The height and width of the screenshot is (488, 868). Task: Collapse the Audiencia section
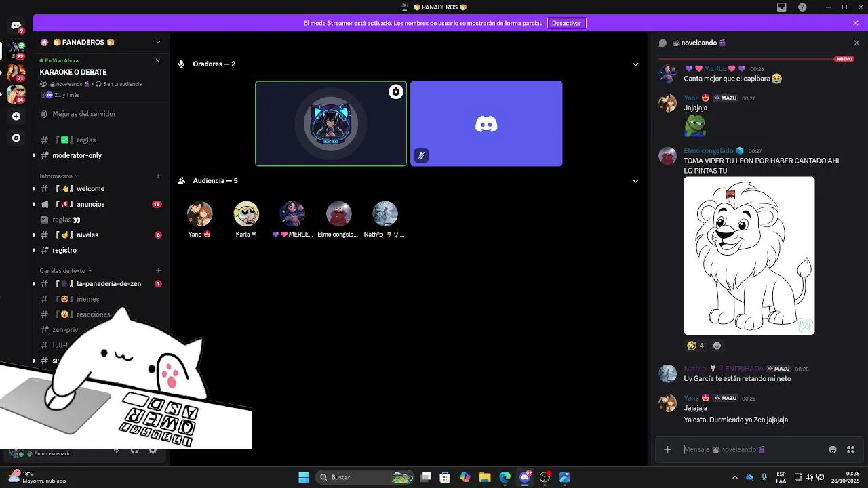(635, 181)
